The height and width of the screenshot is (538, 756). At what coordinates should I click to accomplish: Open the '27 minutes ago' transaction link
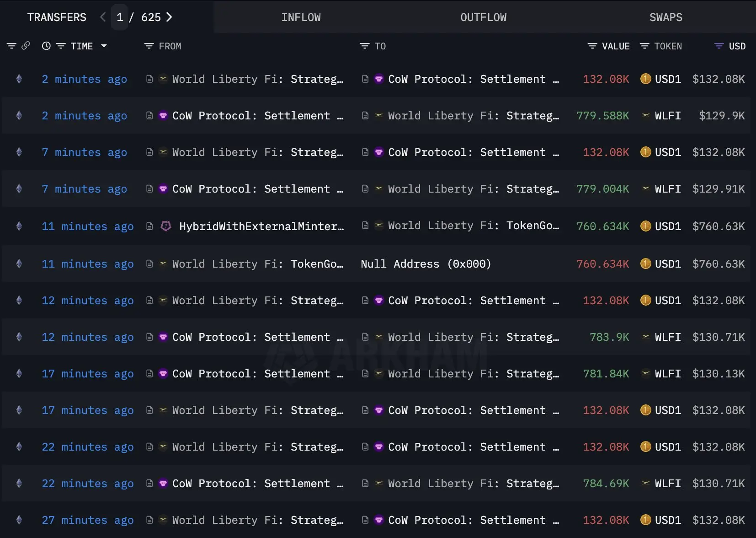(x=88, y=520)
